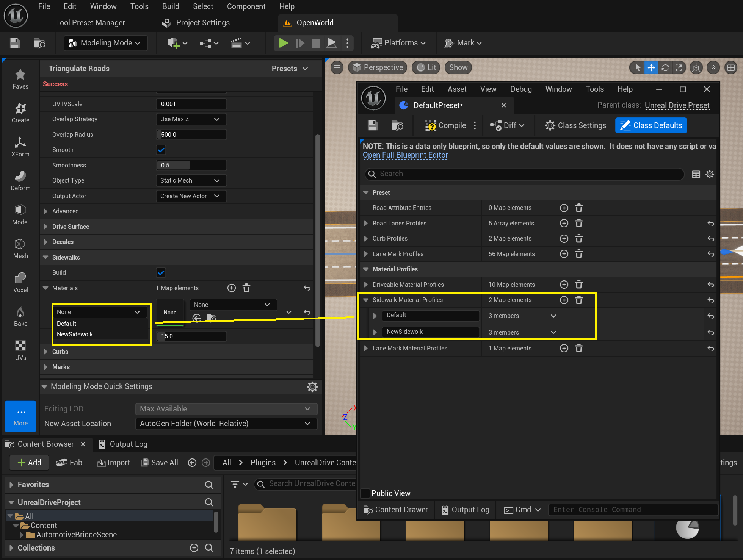Empty the Lane Mark Material Profiles map
743x560 pixels.
[579, 348]
